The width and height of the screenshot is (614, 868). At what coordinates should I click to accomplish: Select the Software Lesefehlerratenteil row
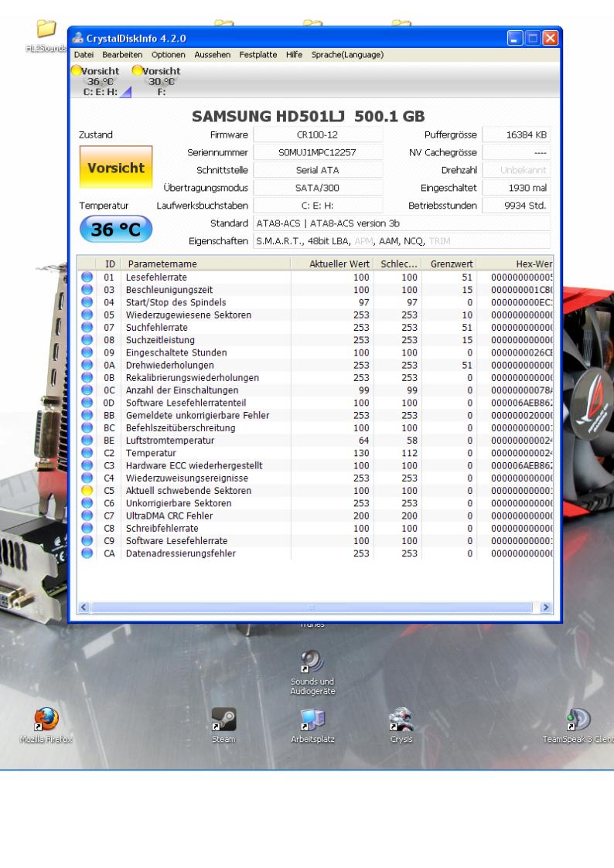(315, 403)
